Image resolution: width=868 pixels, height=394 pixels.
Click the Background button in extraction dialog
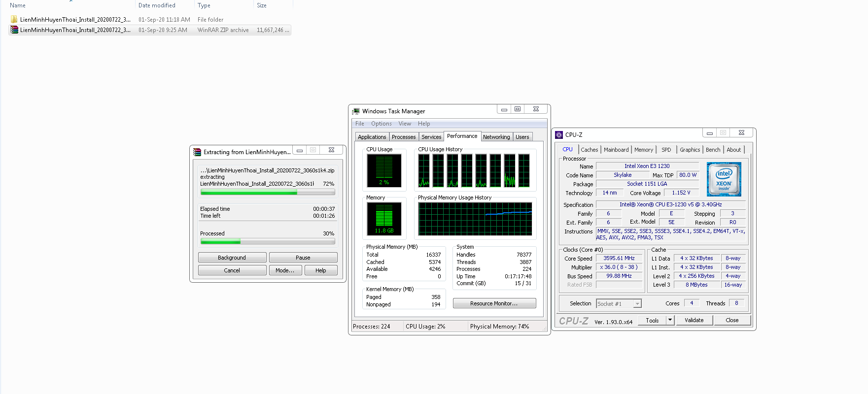[x=232, y=258]
